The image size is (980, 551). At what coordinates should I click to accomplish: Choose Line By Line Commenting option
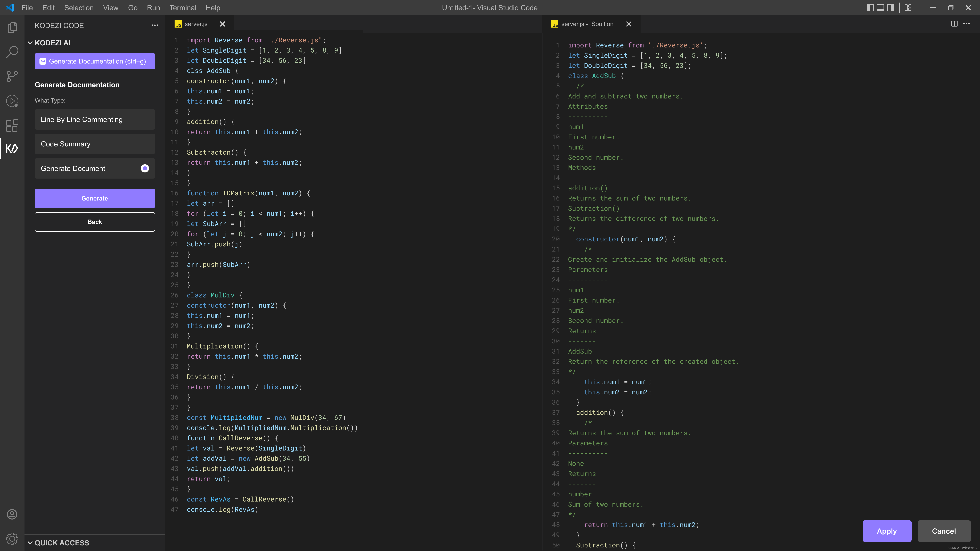tap(95, 119)
